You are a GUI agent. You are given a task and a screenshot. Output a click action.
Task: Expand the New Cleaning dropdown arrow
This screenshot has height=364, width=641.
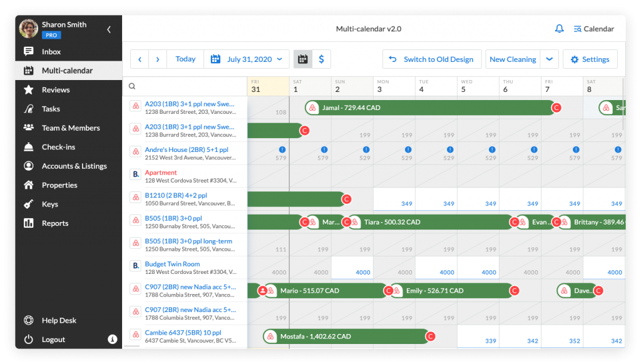[549, 59]
